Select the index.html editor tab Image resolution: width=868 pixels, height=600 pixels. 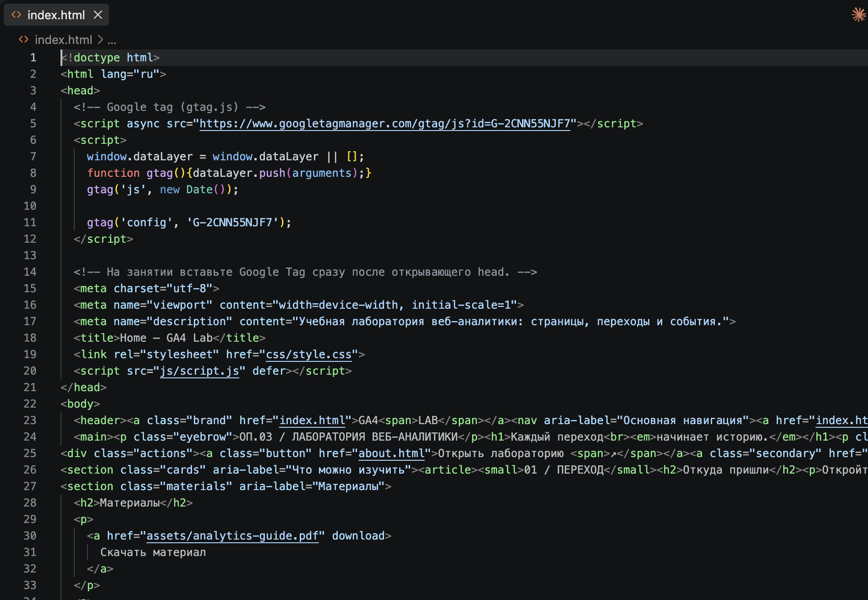click(x=56, y=15)
